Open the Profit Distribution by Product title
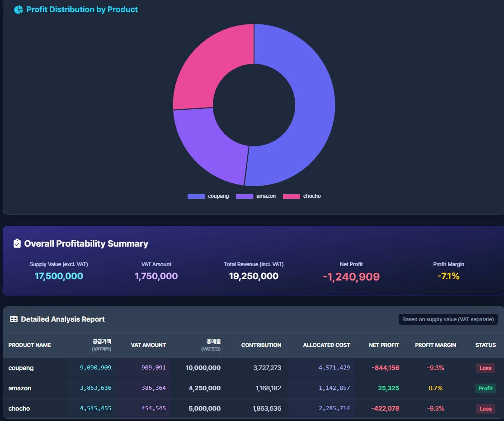The image size is (504, 421). [x=82, y=9]
